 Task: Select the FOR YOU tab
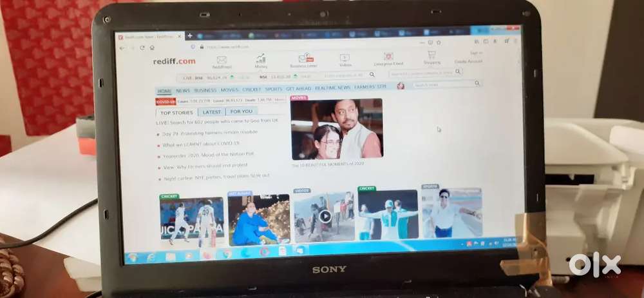[241, 111]
